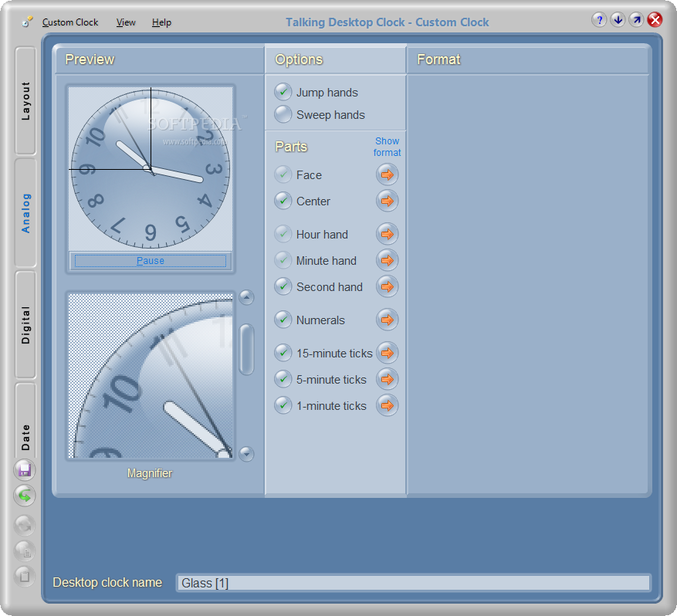Click the Format panel header
Viewport: 677px width, 616px height.
click(527, 59)
